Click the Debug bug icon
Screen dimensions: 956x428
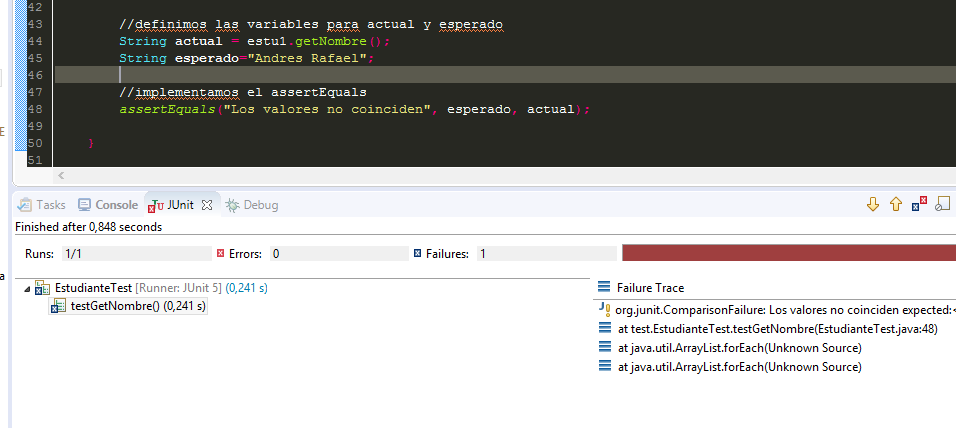[x=232, y=205]
